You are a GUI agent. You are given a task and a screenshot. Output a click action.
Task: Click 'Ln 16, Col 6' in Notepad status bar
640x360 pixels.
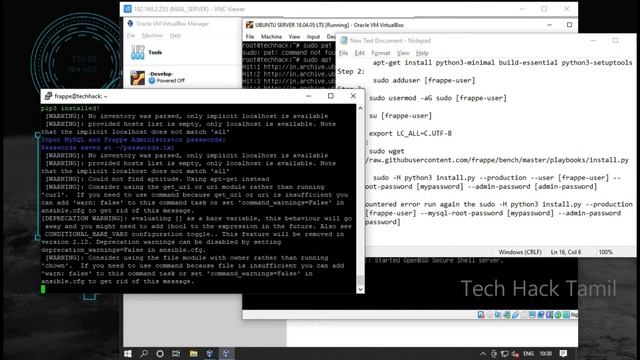566,252
